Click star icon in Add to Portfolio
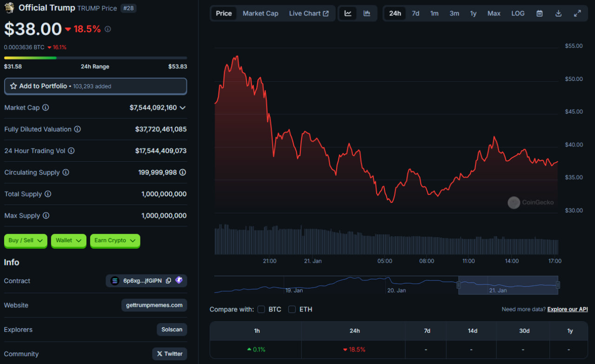 click(x=13, y=86)
